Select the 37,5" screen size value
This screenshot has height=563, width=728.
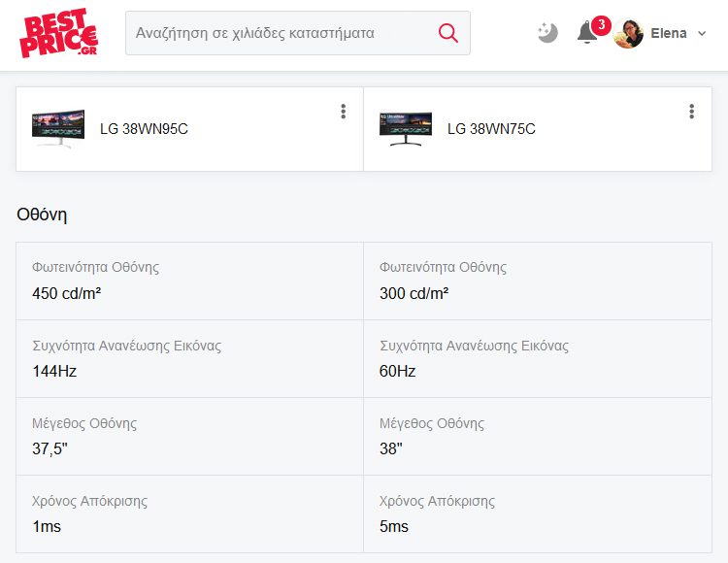pyautogui.click(x=50, y=448)
